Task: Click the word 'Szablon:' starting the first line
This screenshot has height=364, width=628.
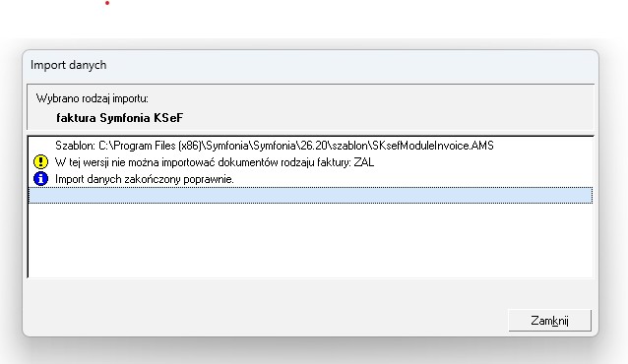Action: point(75,146)
